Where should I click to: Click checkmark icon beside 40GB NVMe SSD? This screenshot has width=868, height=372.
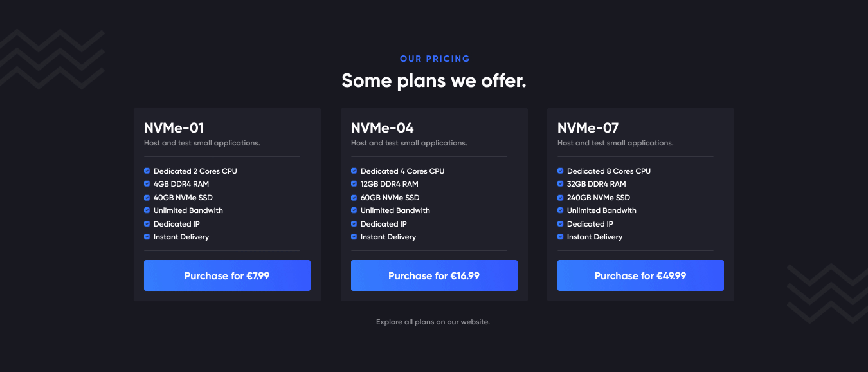(x=147, y=198)
